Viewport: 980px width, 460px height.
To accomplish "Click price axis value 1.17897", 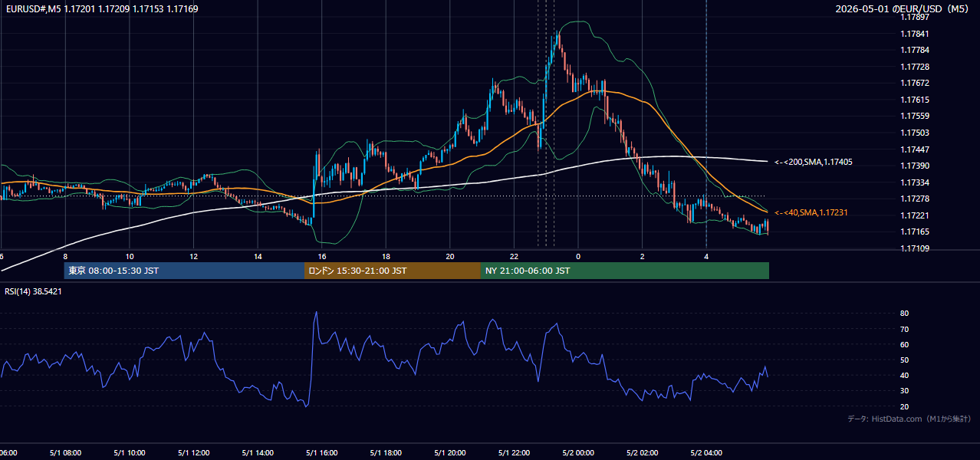I will click(915, 17).
